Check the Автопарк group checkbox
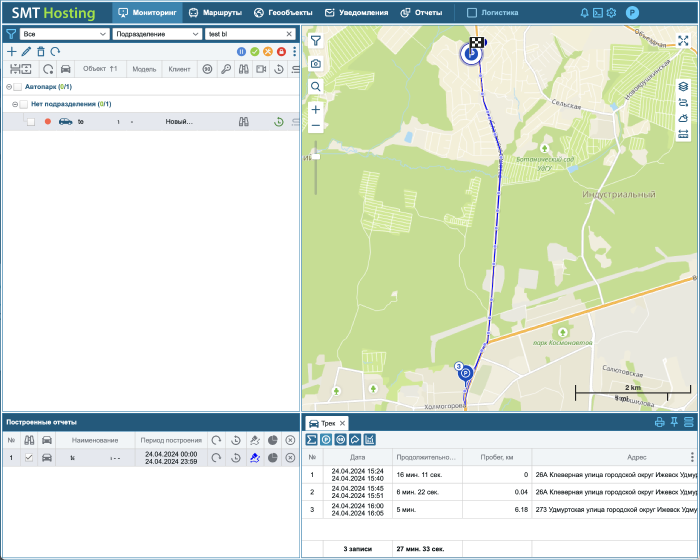 click(18, 87)
